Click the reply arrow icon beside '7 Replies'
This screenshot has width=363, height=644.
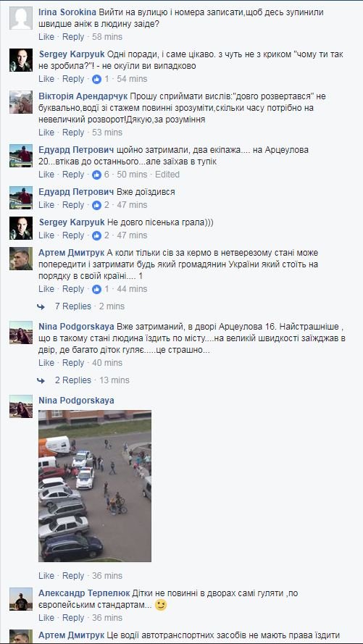(41, 306)
